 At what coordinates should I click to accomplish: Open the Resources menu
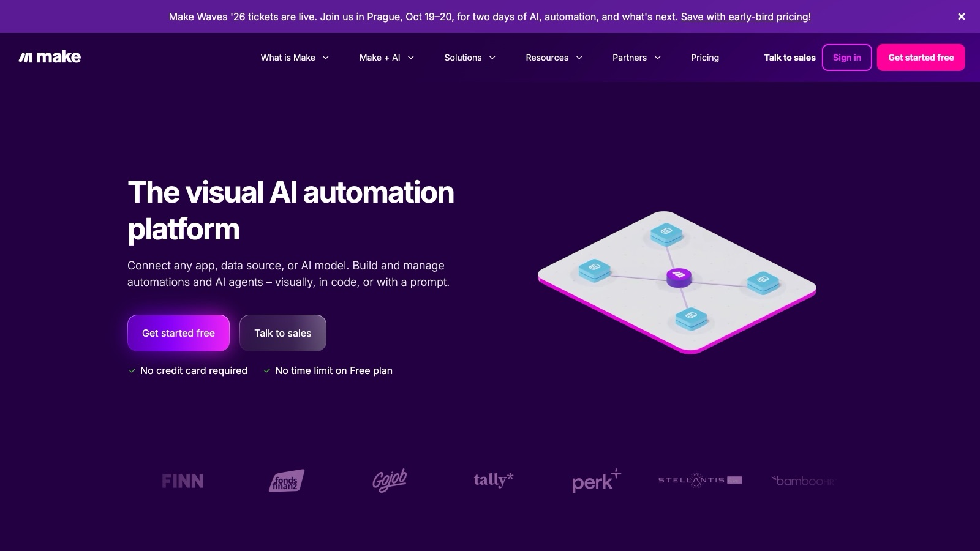click(x=554, y=58)
